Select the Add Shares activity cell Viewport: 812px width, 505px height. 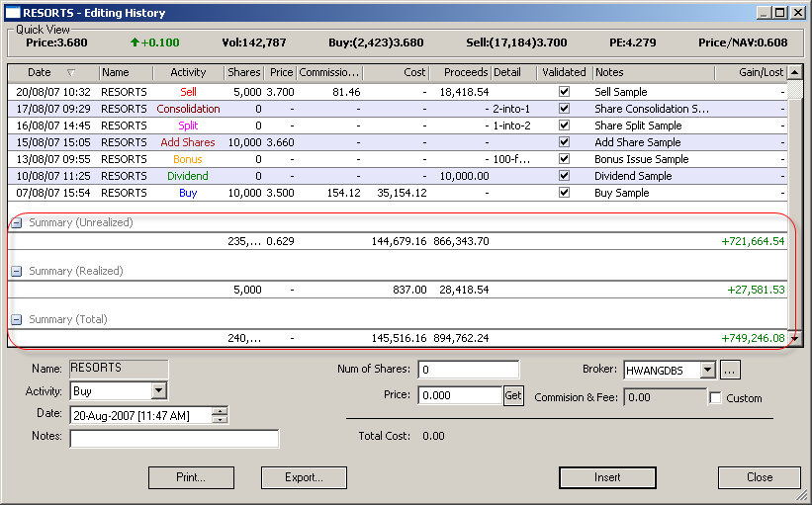click(188, 142)
